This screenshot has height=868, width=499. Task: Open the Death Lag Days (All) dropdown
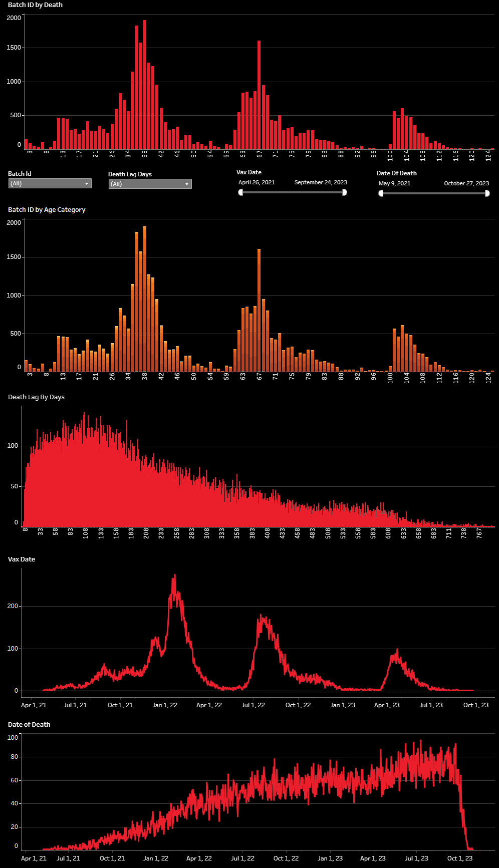click(150, 184)
